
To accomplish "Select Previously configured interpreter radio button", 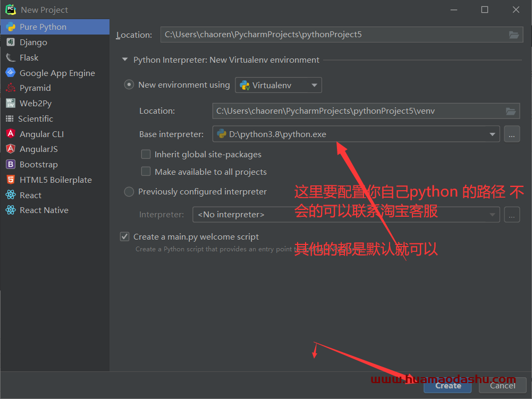I will click(x=129, y=192).
